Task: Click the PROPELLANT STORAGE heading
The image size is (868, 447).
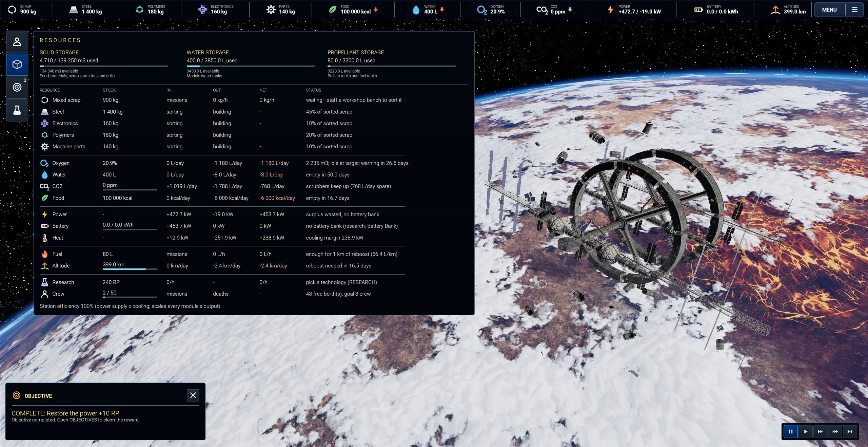Action: pyautogui.click(x=356, y=52)
